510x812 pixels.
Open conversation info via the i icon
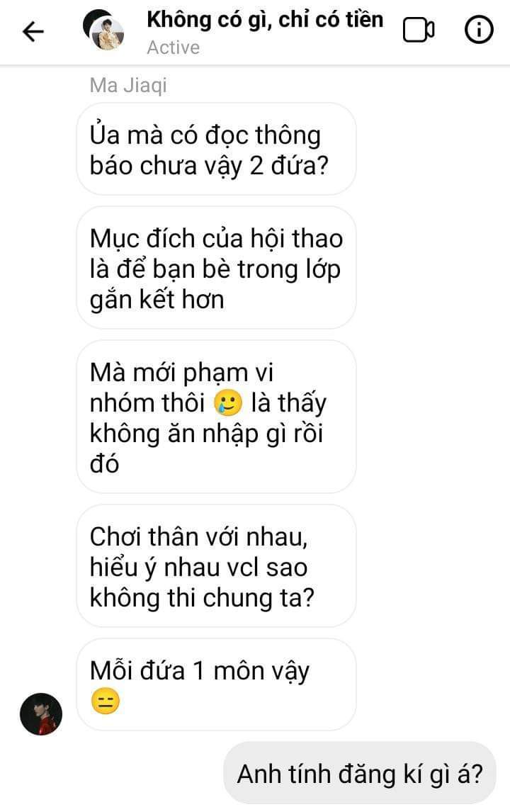pyautogui.click(x=478, y=30)
